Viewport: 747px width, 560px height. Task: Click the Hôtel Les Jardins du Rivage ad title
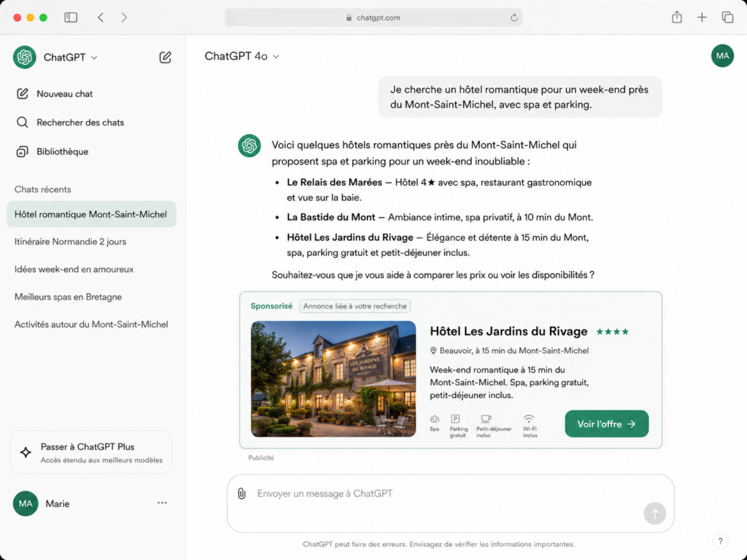point(508,332)
